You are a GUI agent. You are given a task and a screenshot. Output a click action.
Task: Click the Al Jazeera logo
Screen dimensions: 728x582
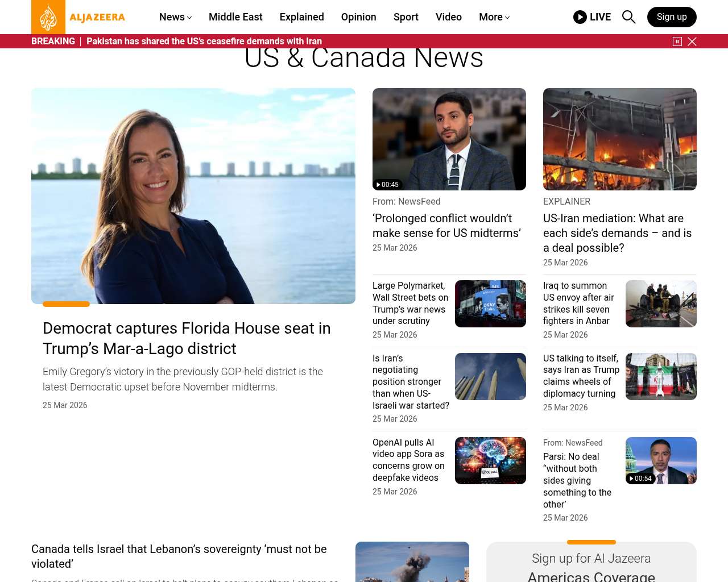78,17
